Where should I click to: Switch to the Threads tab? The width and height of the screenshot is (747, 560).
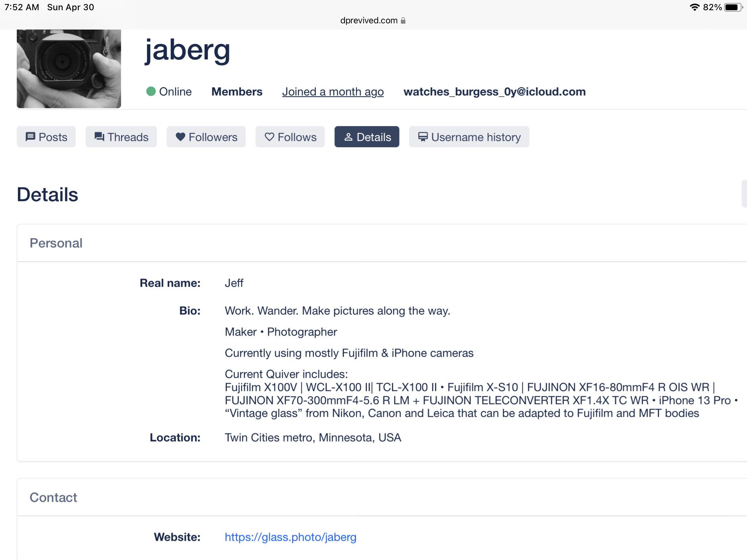(x=121, y=137)
